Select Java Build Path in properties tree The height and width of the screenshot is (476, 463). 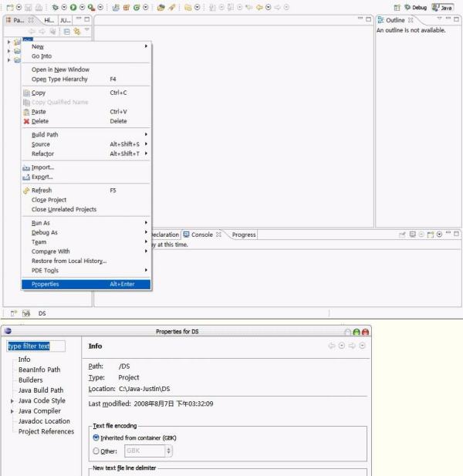(41, 390)
